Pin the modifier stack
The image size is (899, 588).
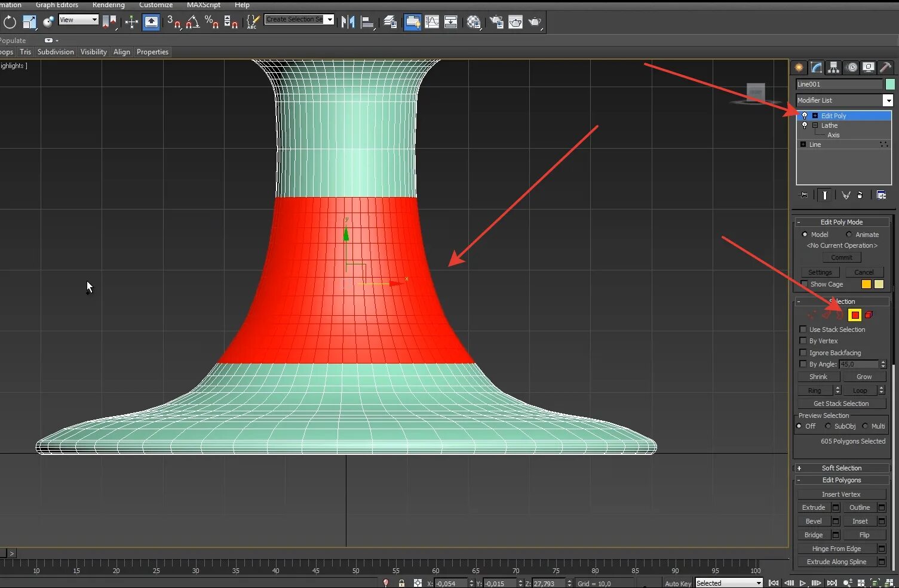(803, 195)
